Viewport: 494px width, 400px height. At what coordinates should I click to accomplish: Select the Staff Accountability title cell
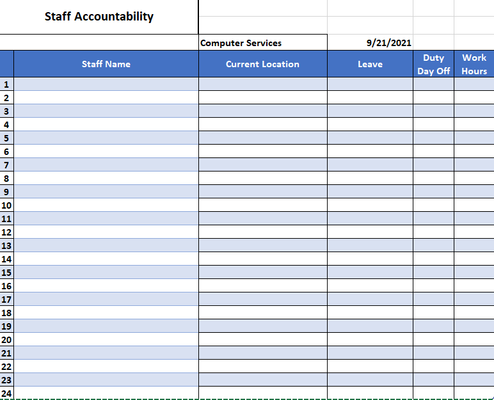[99, 17]
